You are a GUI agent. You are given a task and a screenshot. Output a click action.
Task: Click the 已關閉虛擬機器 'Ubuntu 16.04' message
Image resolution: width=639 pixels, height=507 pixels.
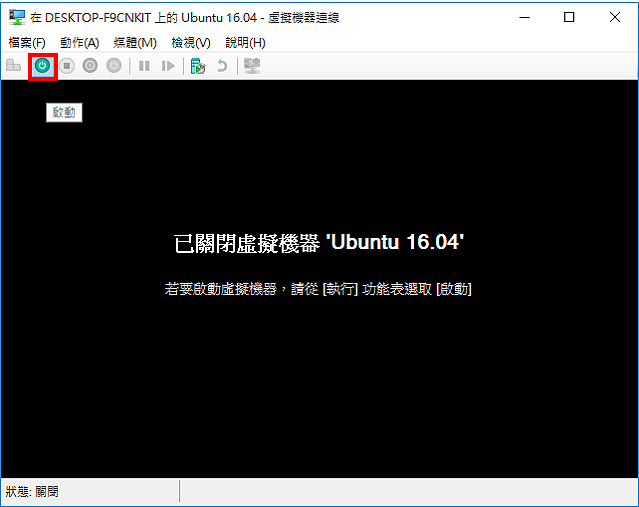(x=319, y=243)
